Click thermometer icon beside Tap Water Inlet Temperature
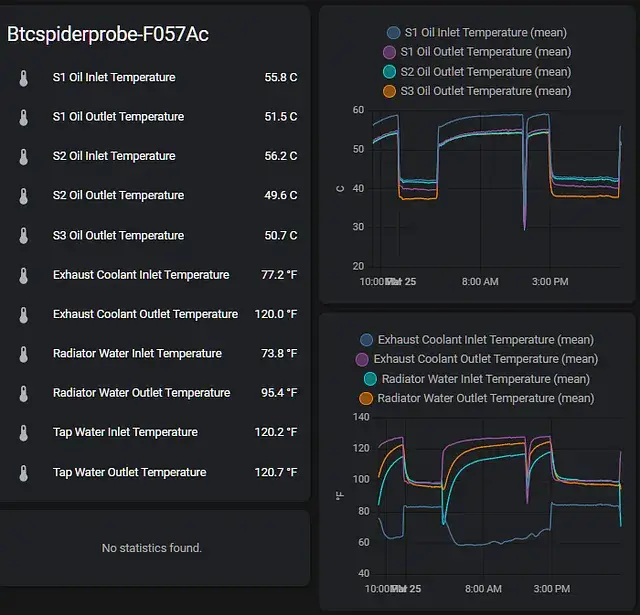640x615 pixels. point(23,433)
